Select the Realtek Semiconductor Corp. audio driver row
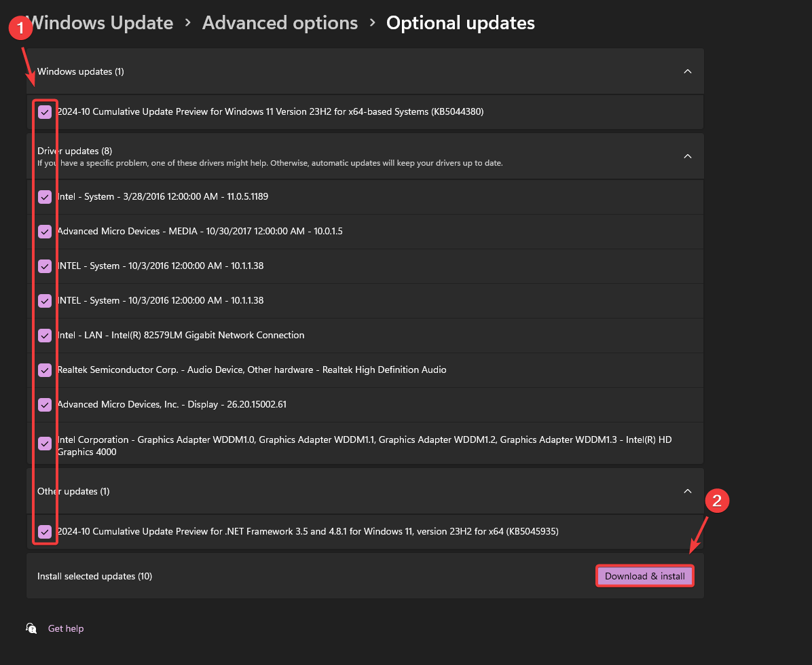This screenshot has width=812, height=665. [x=252, y=370]
